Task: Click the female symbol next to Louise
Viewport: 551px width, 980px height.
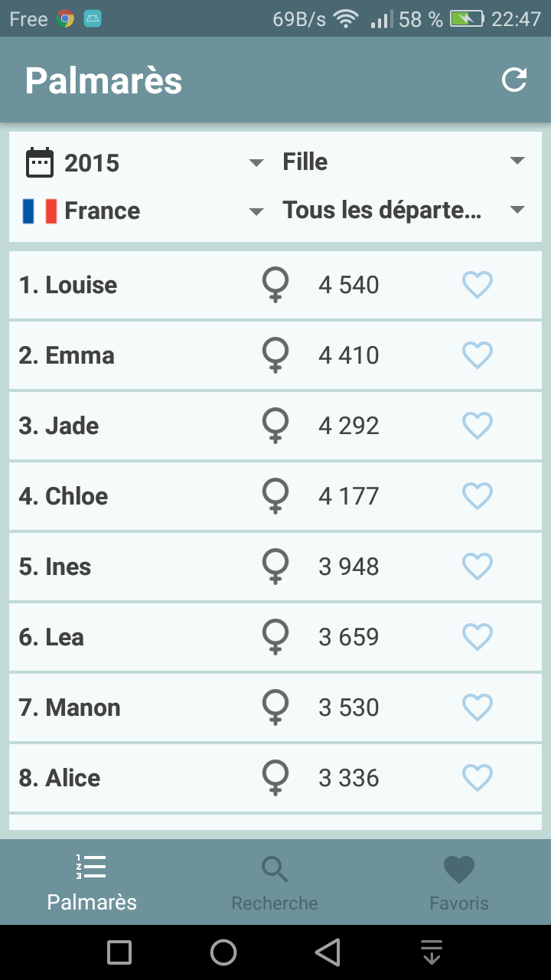Action: (275, 285)
